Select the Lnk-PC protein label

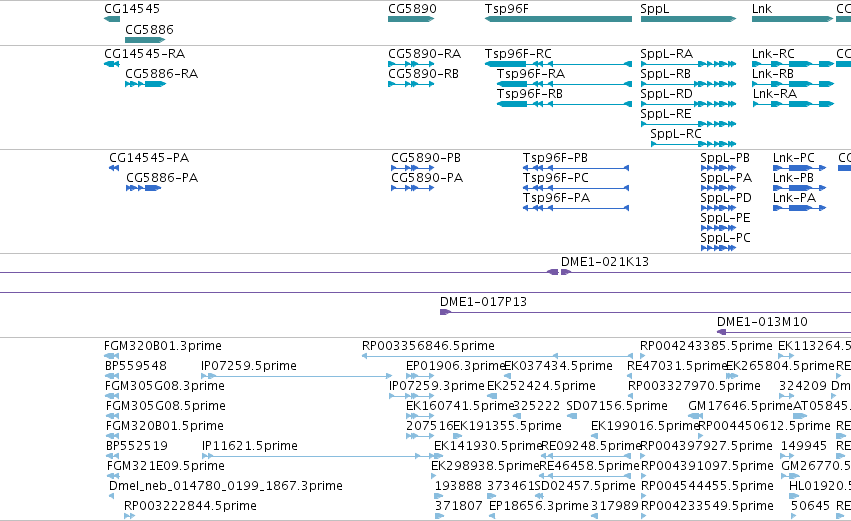point(794,158)
